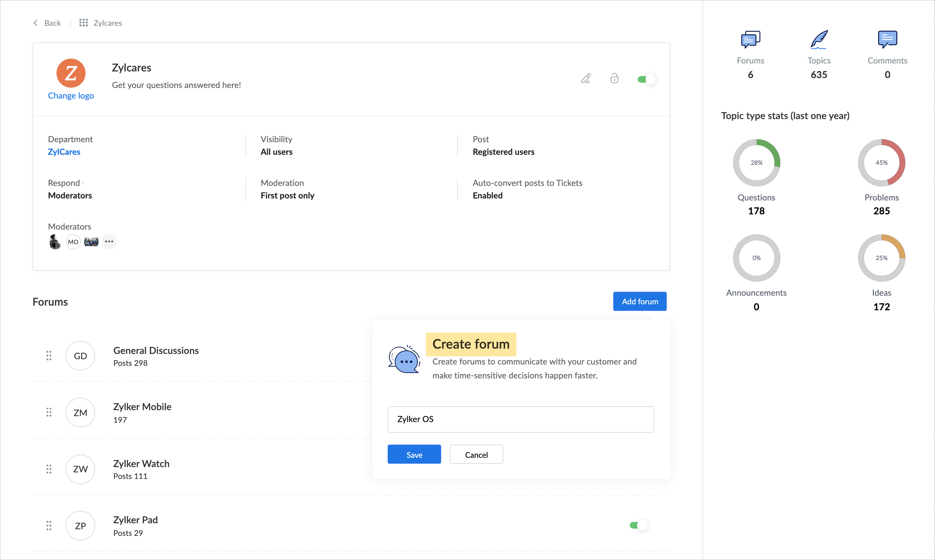Click the pencil edit icon for Zylcares

pyautogui.click(x=586, y=78)
